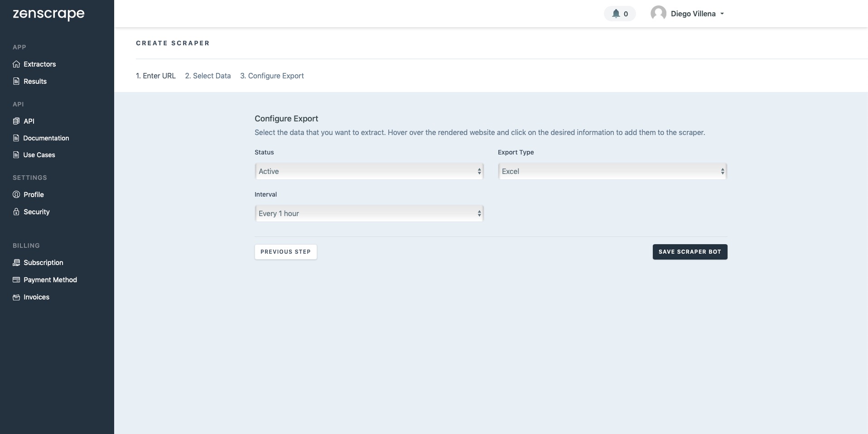Image resolution: width=868 pixels, height=434 pixels.
Task: Click the Documentation file icon
Action: click(16, 138)
